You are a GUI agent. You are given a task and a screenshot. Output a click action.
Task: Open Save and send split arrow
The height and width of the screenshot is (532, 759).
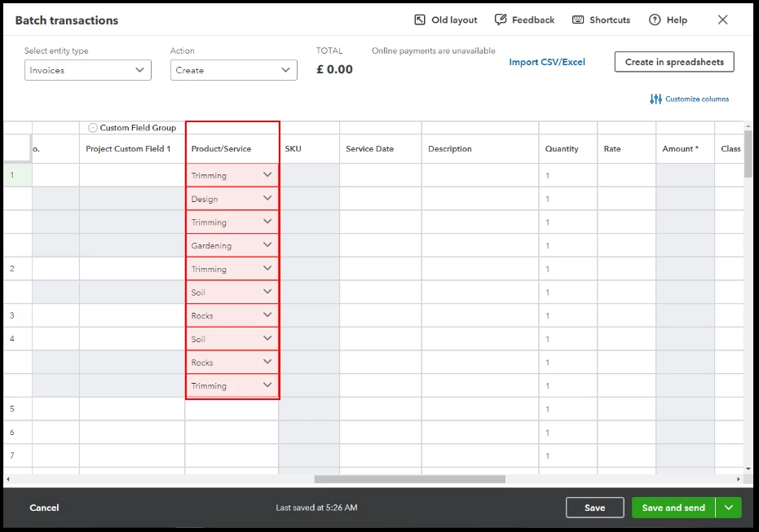pos(729,508)
